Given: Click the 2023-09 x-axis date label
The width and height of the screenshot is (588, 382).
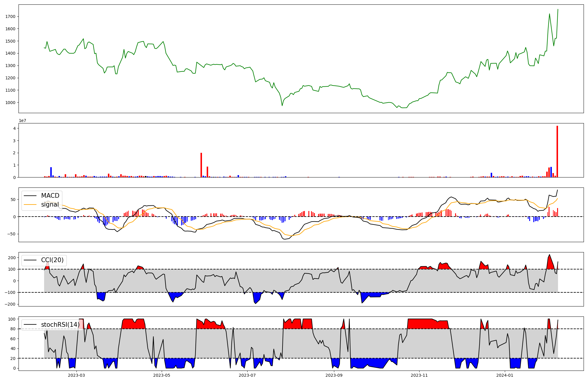Looking at the screenshot, I should (x=334, y=375).
